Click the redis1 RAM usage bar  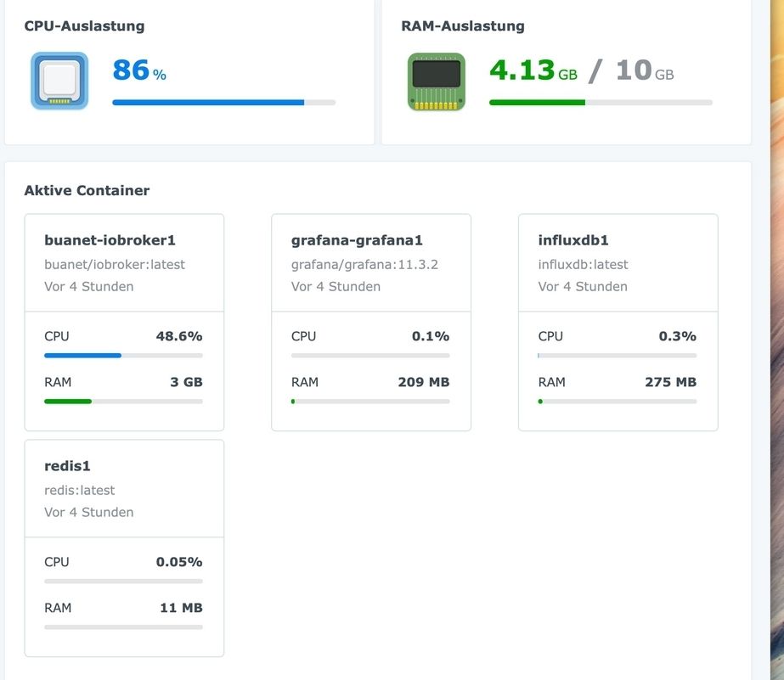click(123, 627)
